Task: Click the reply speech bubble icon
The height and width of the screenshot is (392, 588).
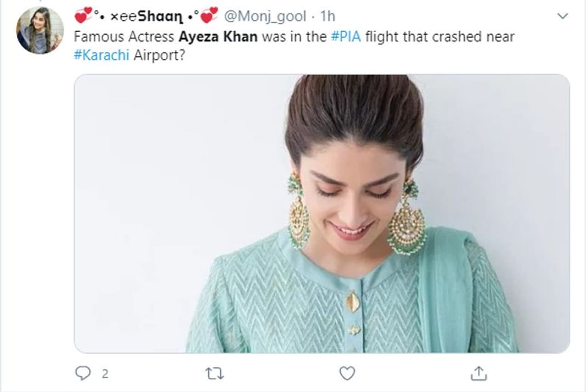Action: pyautogui.click(x=83, y=374)
